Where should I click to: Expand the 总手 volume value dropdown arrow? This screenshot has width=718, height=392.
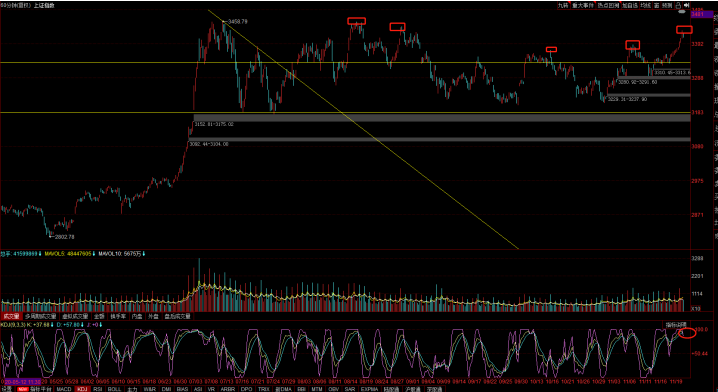click(40, 254)
